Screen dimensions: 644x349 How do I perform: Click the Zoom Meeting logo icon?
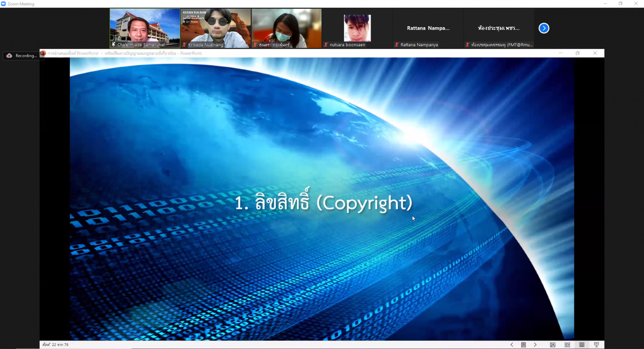(x=3, y=3)
